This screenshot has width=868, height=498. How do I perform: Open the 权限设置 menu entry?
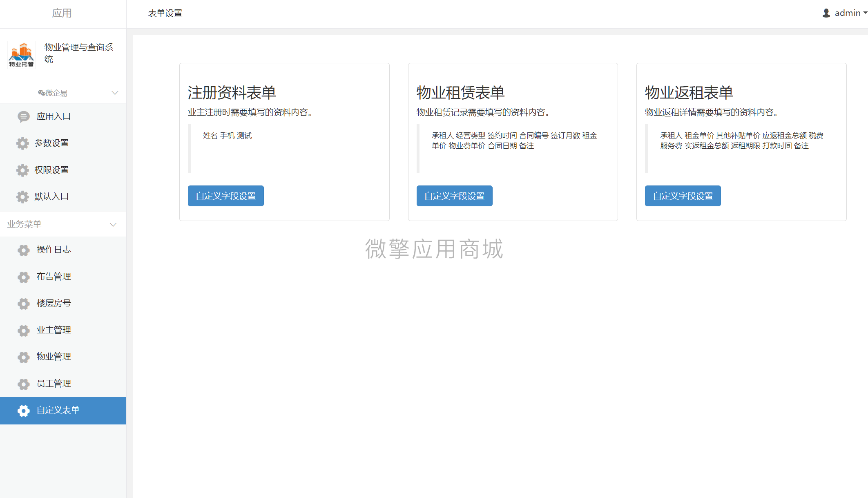(x=63, y=170)
